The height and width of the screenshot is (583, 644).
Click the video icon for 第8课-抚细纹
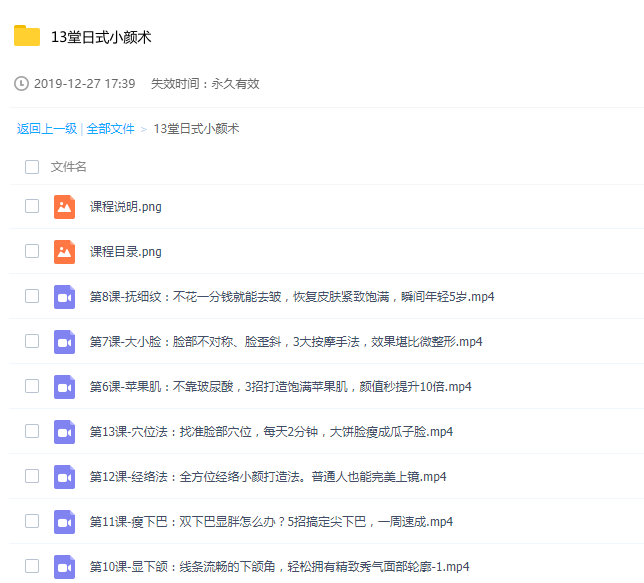pos(64,297)
